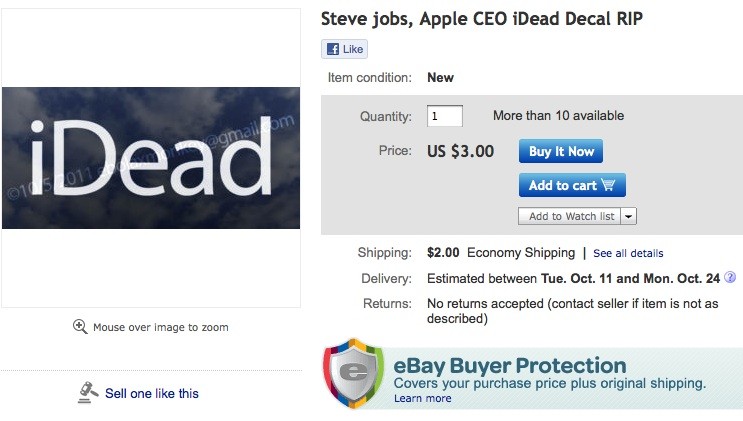Viewport: 743px width, 421px height.
Task: Open the See all details shipping link
Action: pos(628,253)
